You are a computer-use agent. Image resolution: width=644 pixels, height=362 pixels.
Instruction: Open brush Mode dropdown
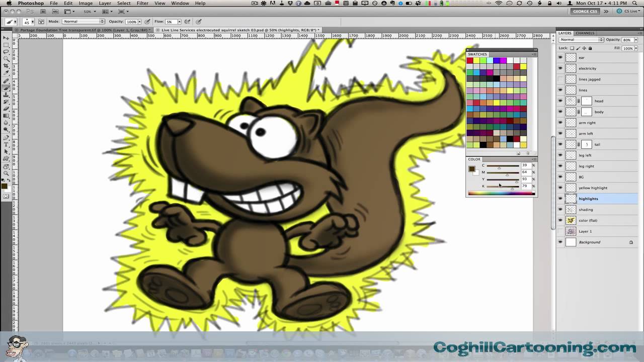click(84, 22)
